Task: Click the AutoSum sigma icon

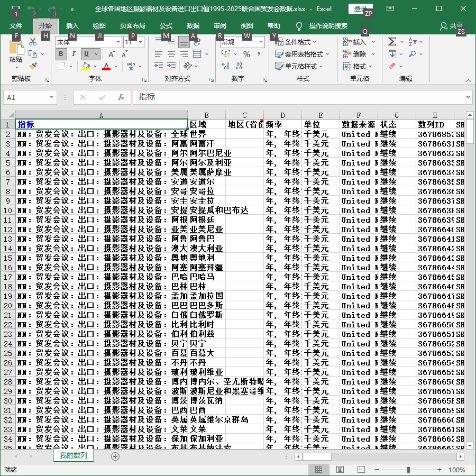Action: click(x=392, y=42)
